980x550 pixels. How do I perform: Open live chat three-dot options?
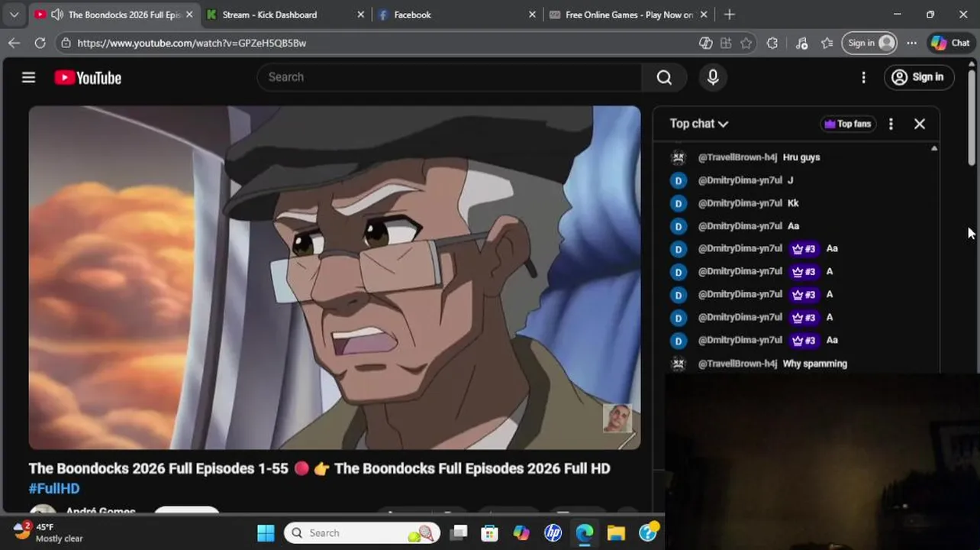pos(891,124)
